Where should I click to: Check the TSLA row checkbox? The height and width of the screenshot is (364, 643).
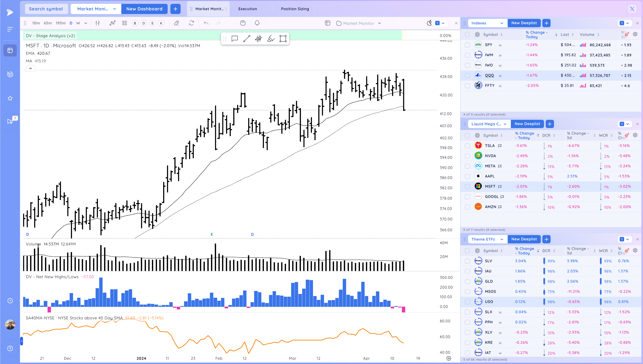(x=467, y=146)
